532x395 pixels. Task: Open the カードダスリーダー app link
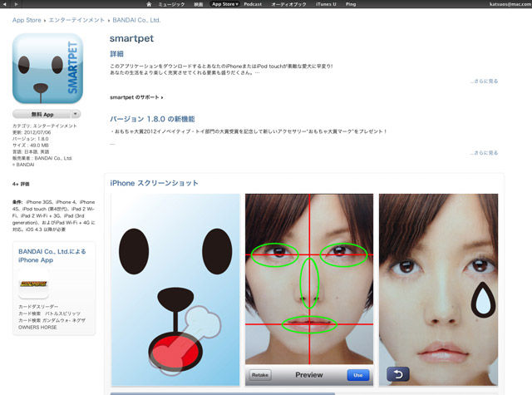pyautogui.click(x=38, y=306)
